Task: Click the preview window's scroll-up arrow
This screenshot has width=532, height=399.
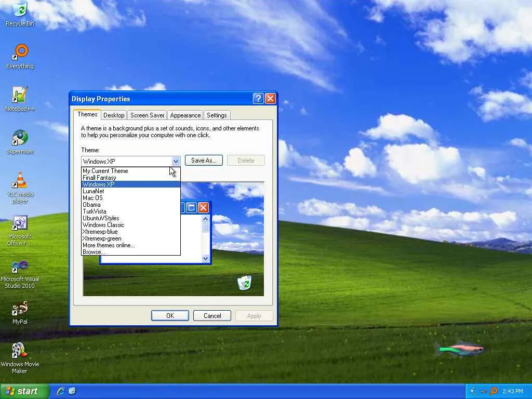Action: (x=205, y=219)
